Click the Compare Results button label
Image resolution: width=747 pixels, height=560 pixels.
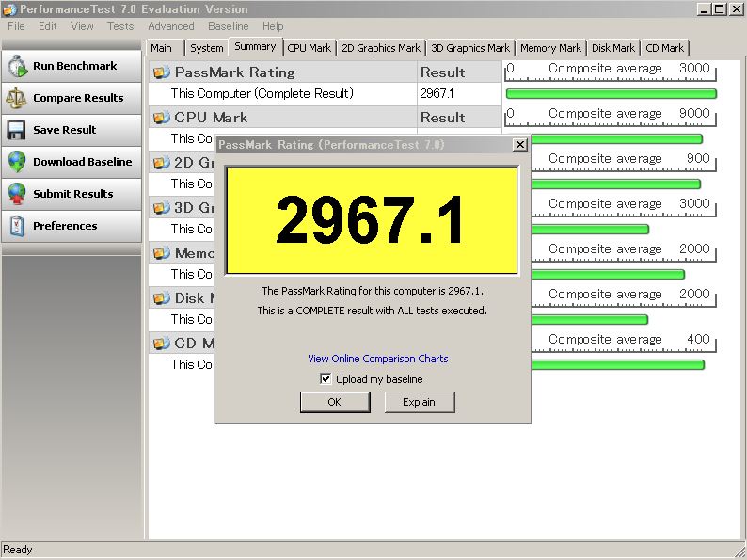[x=78, y=98]
